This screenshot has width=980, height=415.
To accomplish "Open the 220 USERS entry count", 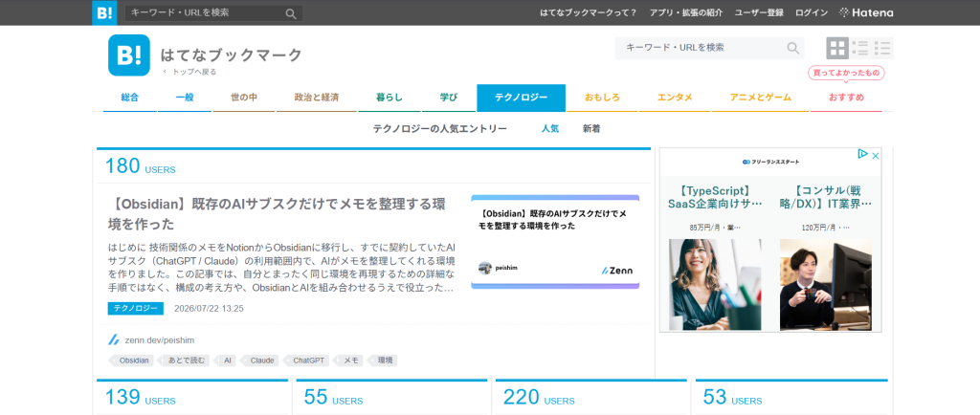I will point(539,398).
